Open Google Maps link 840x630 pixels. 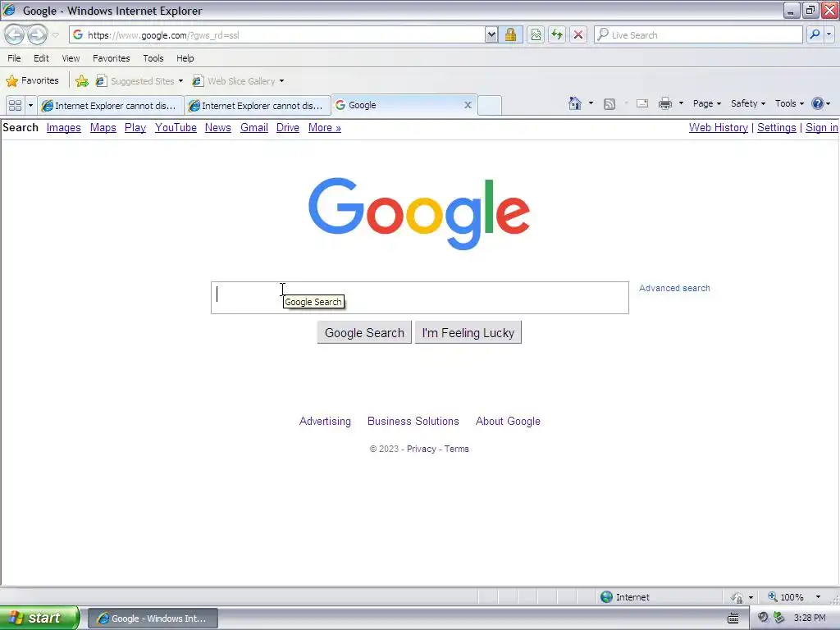[103, 127]
